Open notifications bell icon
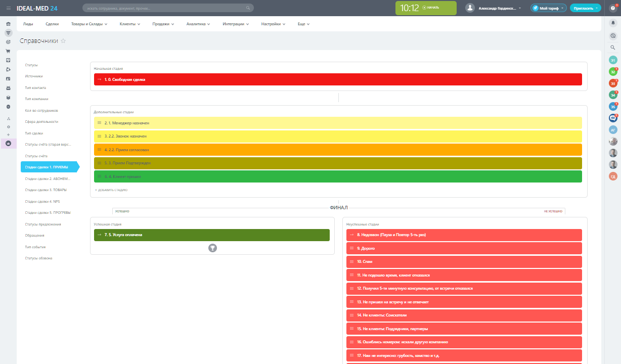The image size is (621, 364). [x=613, y=23]
